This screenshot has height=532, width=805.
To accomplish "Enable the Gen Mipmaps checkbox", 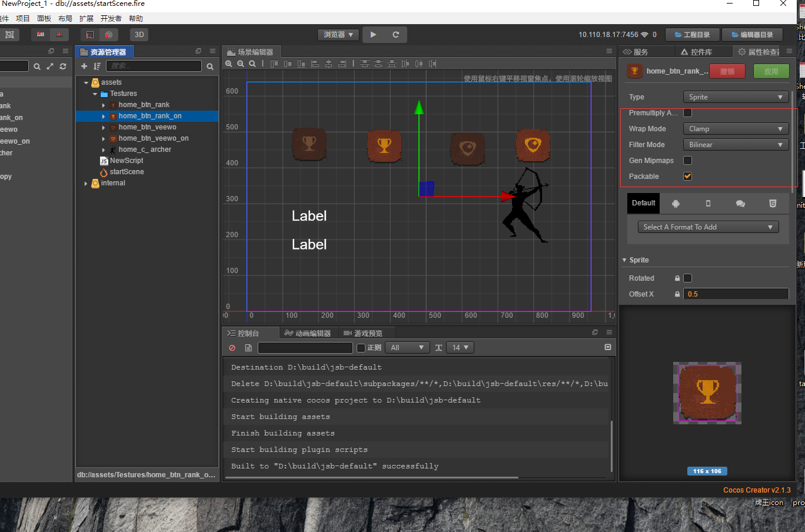I will pos(687,160).
